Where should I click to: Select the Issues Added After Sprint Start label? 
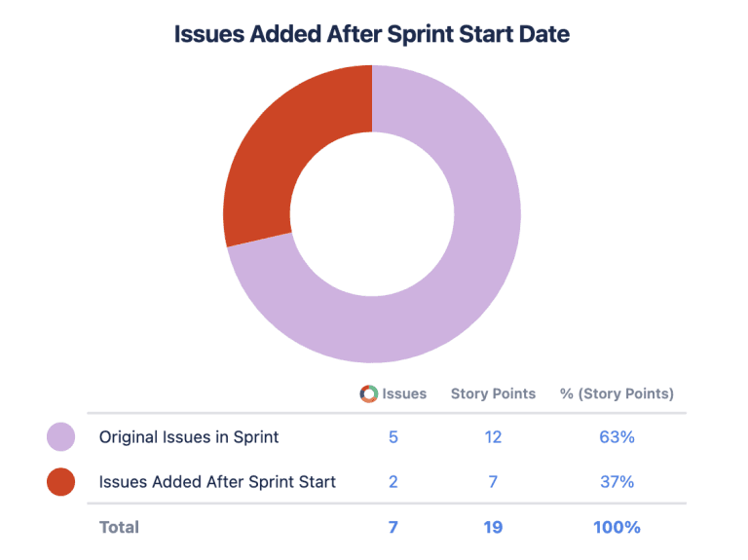click(217, 481)
